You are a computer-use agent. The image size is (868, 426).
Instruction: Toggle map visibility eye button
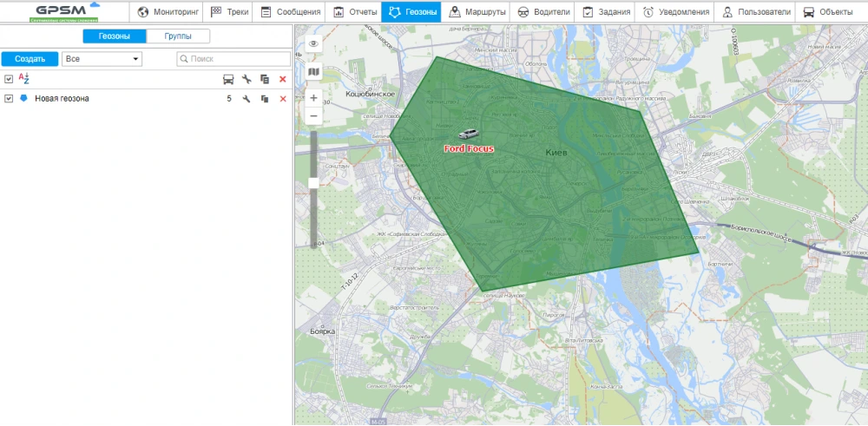point(313,43)
